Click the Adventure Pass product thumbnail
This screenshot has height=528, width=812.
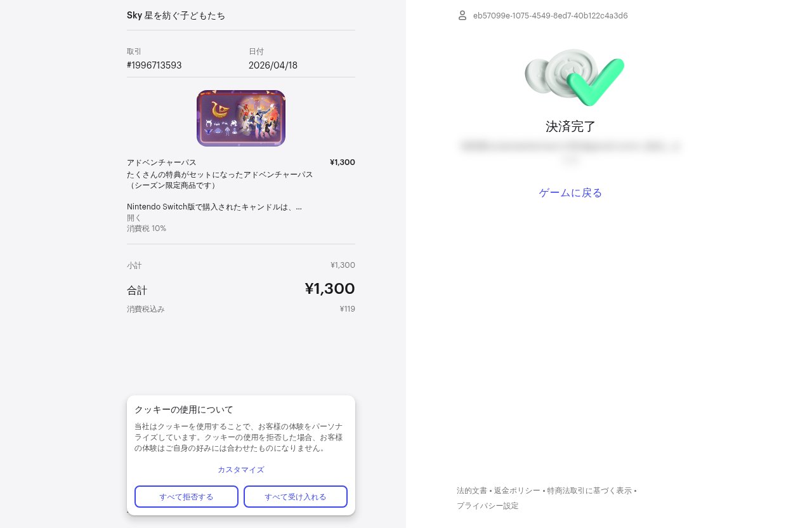click(x=241, y=118)
